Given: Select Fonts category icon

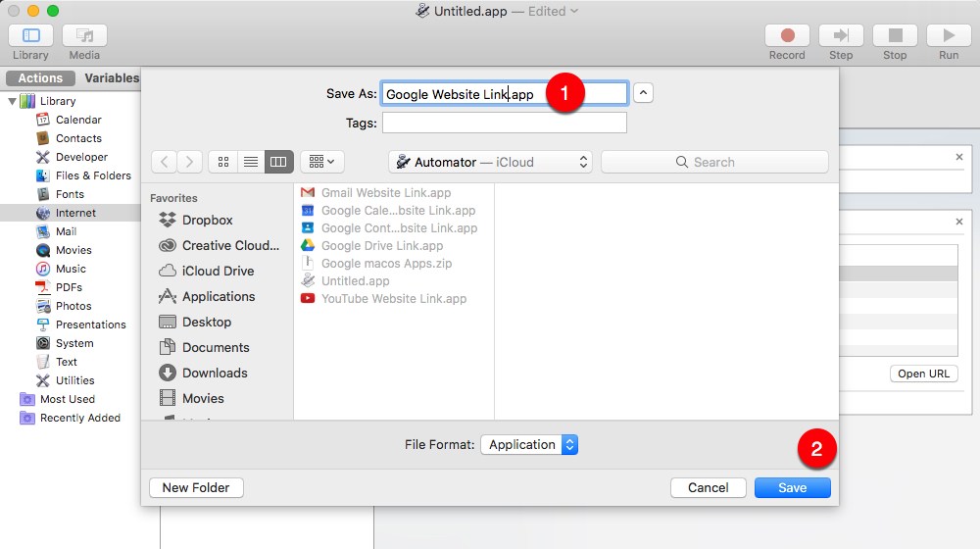Looking at the screenshot, I should tap(42, 194).
